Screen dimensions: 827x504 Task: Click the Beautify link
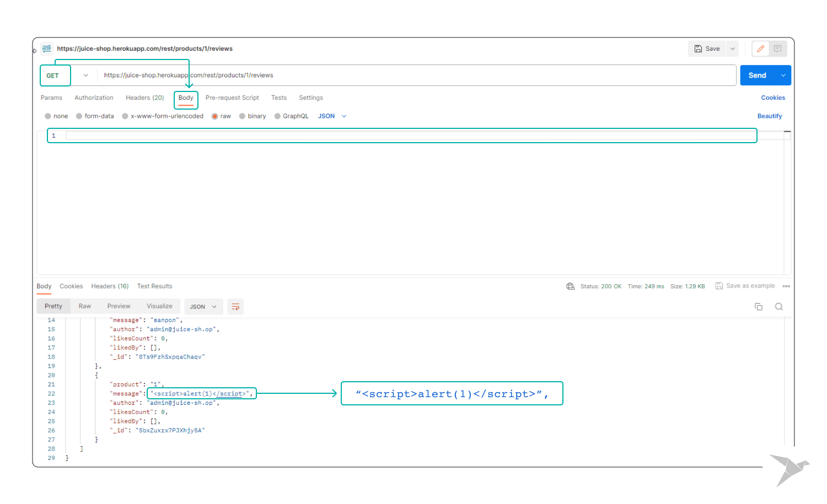click(769, 116)
